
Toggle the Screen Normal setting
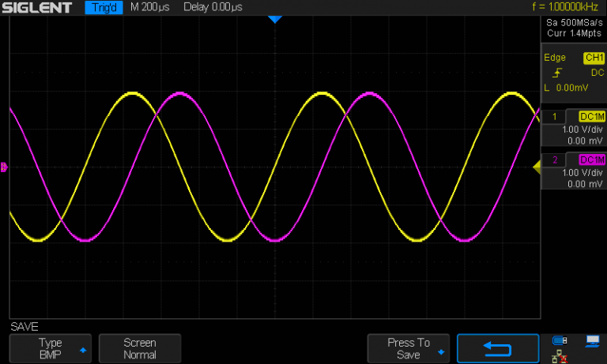139,349
